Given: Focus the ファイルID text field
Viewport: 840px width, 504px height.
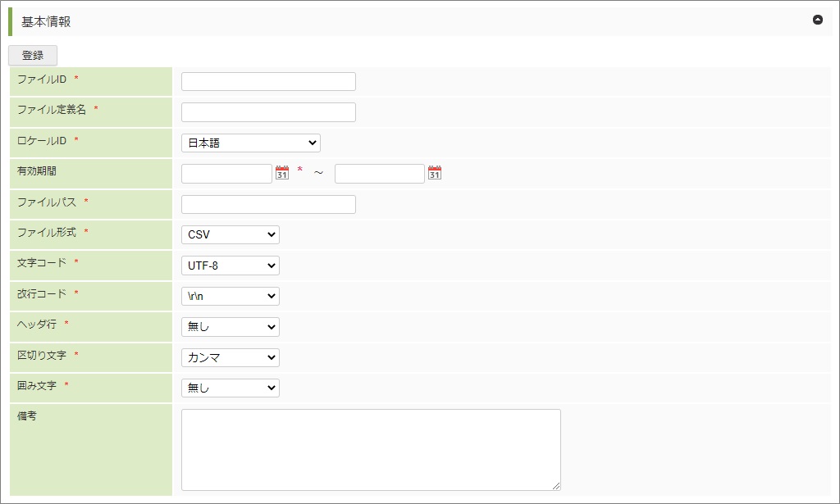Looking at the screenshot, I should click(x=268, y=81).
